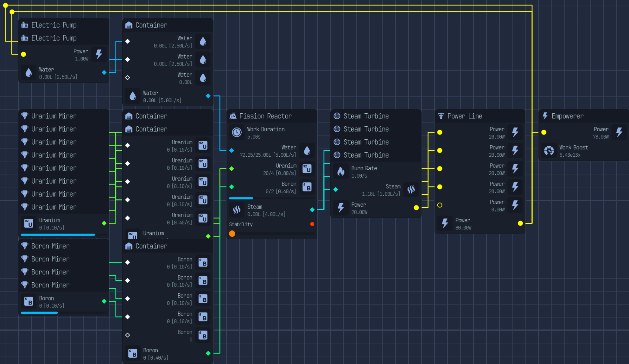Click the Water droplet icon in the Fission Reactor
The image size is (629, 364).
click(x=307, y=150)
